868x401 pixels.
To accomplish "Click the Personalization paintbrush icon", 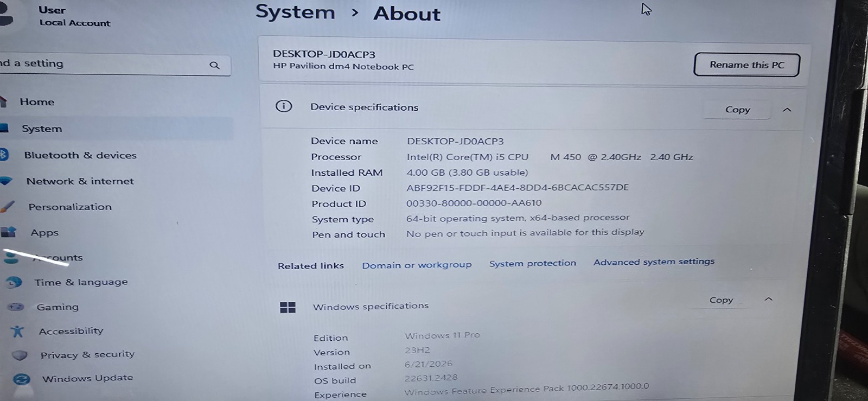I will [x=8, y=207].
